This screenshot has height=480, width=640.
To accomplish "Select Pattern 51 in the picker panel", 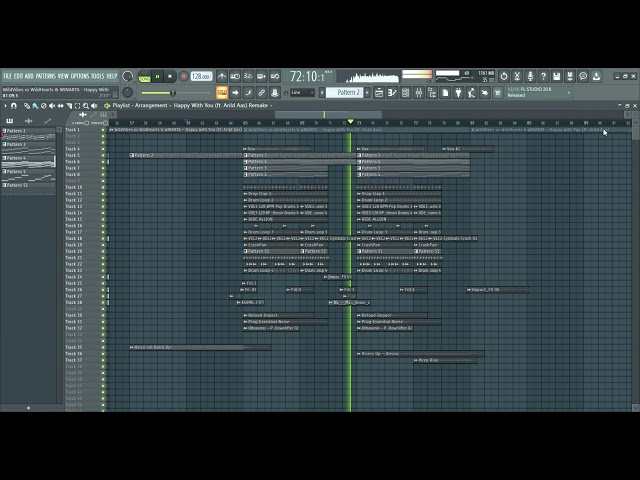I will (x=28, y=188).
